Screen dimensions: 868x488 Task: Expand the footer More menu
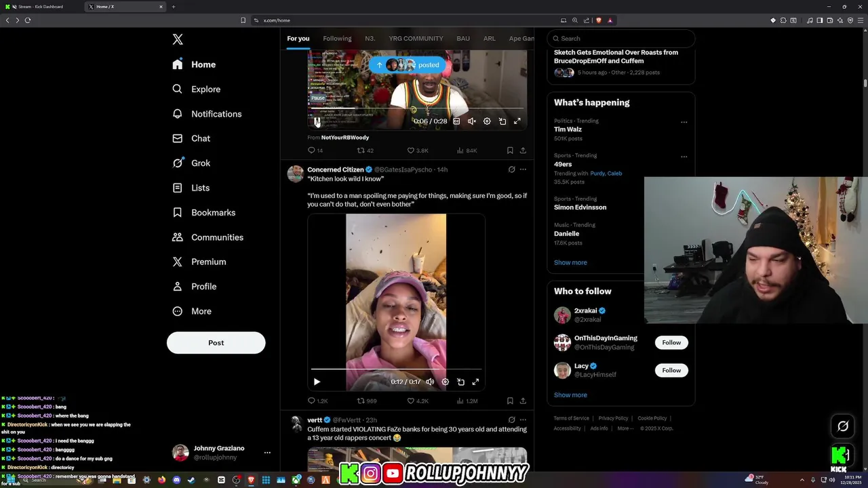coord(625,428)
